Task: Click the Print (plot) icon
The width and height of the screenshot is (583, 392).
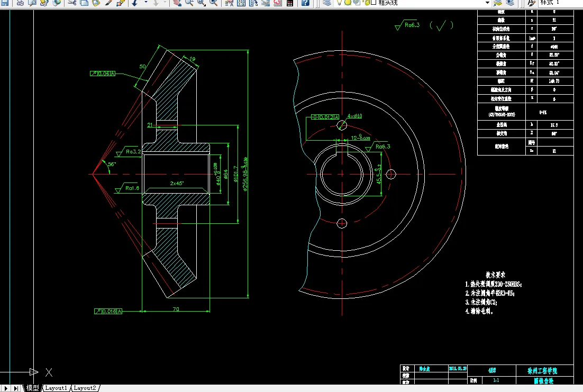Action: (x=20, y=3)
